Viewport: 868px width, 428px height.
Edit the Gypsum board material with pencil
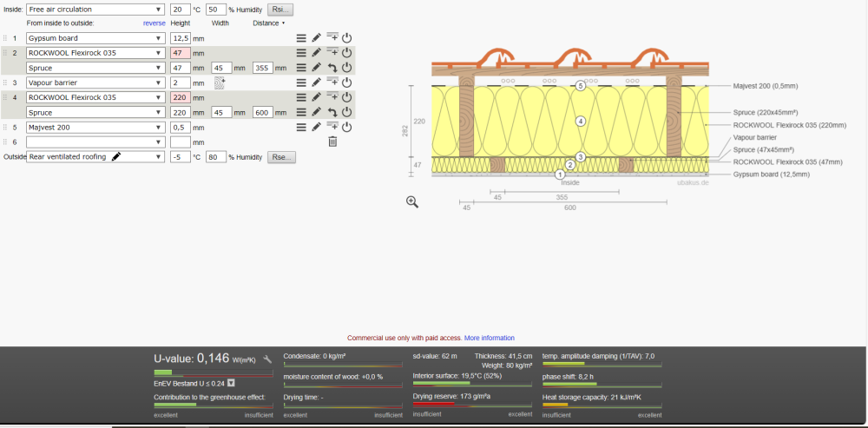point(316,38)
